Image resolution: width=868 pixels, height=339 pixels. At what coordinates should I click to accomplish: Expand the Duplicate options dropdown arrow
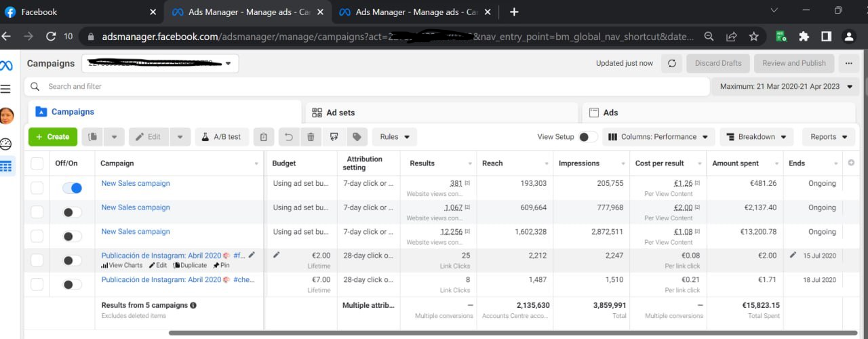coord(113,137)
